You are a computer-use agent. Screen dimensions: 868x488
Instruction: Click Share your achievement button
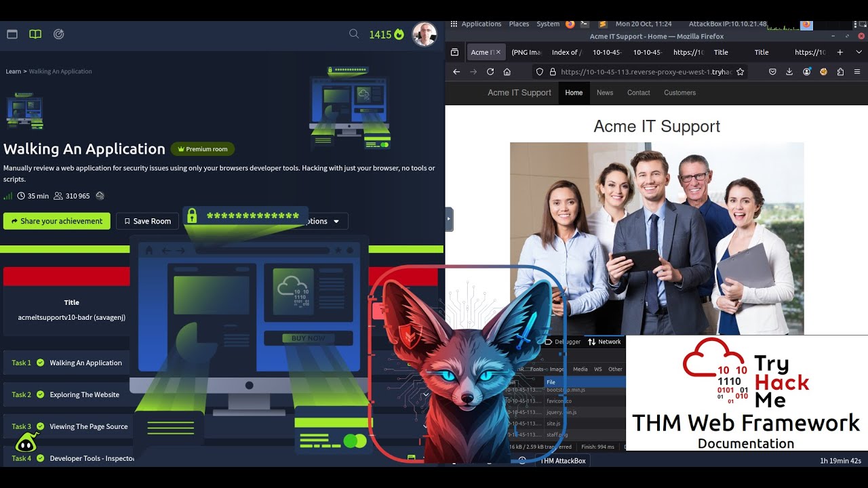coord(57,221)
